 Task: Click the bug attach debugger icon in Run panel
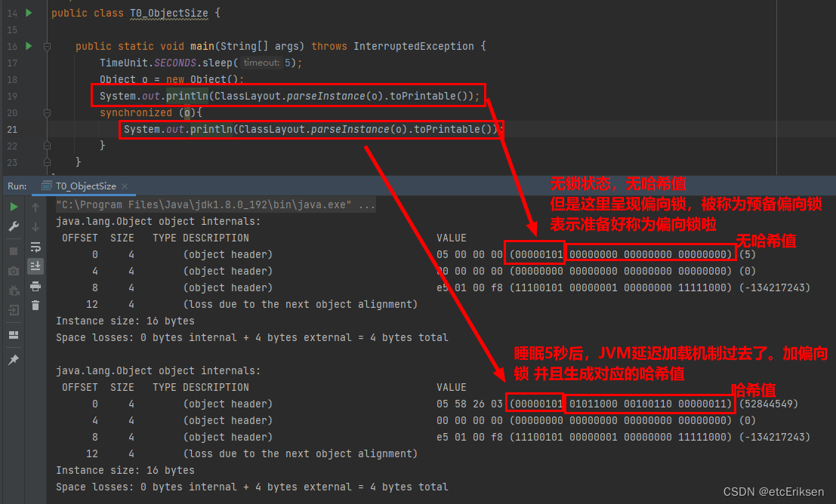14,291
